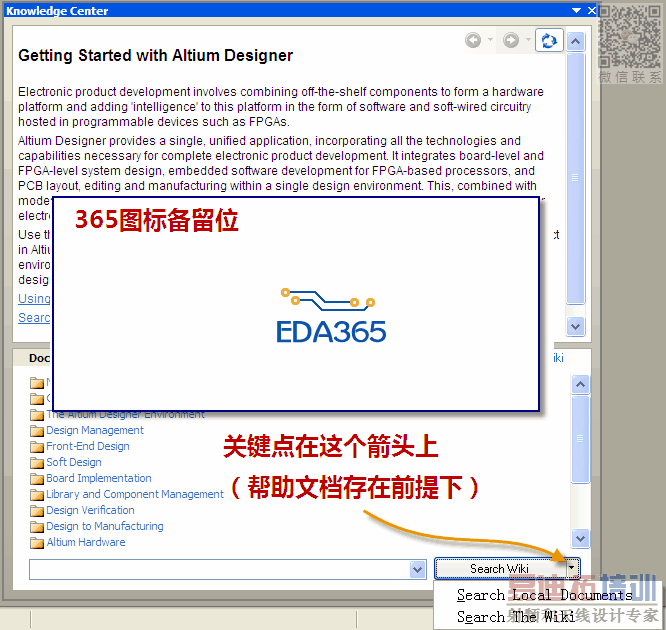The image size is (666, 630).
Task: Click inside the search text field
Action: 220,569
